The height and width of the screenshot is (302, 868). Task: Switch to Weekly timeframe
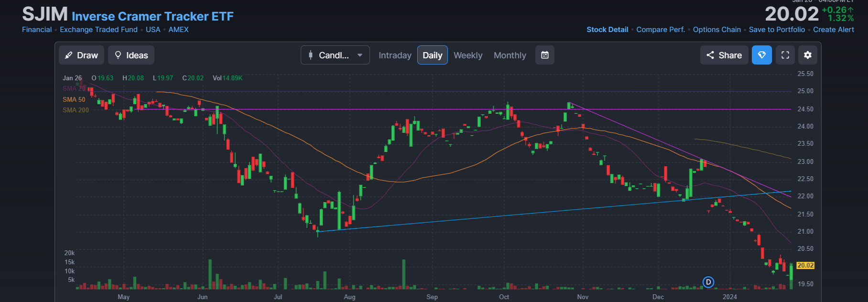click(468, 55)
